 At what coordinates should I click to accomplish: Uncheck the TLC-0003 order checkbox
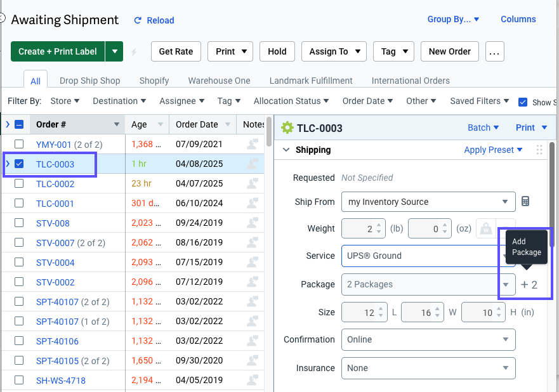(x=19, y=164)
